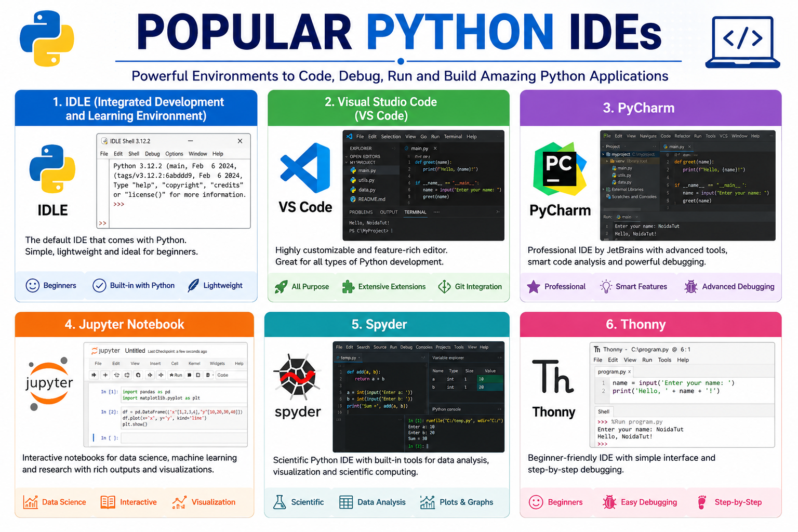Image resolution: width=798 pixels, height=532 pixels.
Task: Switch to the OUTPUT tab in VS Code
Action: pos(389,212)
